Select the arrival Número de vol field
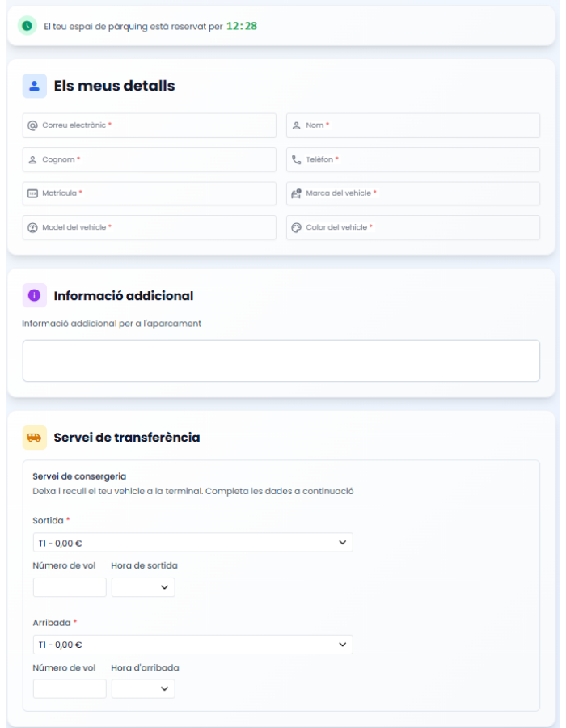Viewport: 566px width, 728px height. pos(70,689)
